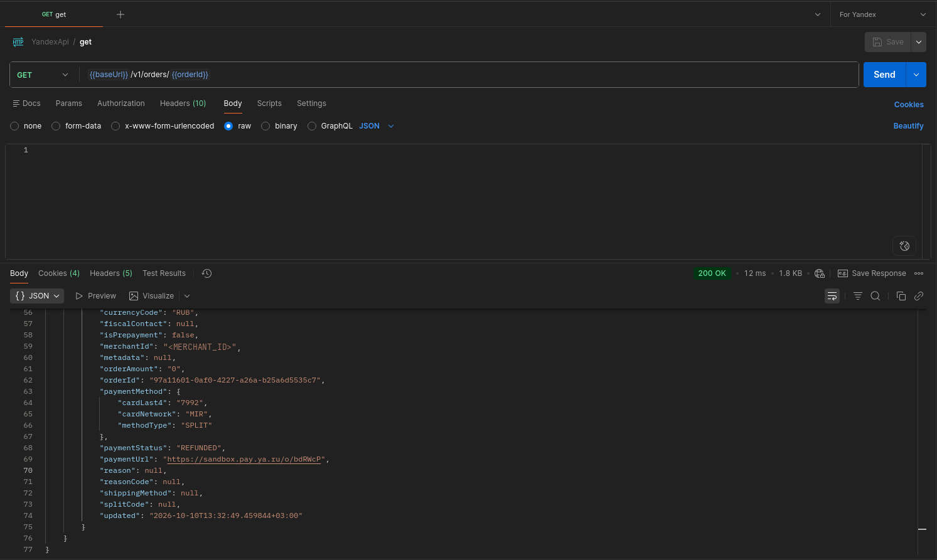This screenshot has width=937, height=560.
Task: Click the Save Response icon
Action: point(843,273)
